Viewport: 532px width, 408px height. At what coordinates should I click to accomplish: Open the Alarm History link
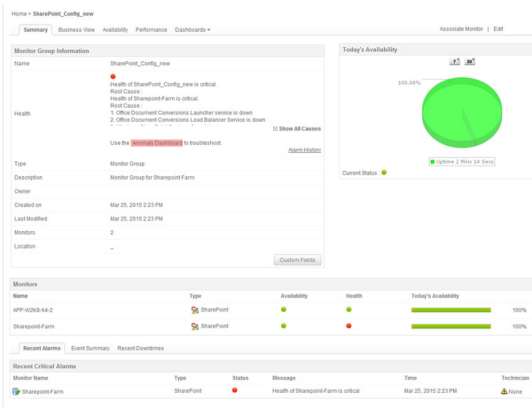pyautogui.click(x=305, y=150)
